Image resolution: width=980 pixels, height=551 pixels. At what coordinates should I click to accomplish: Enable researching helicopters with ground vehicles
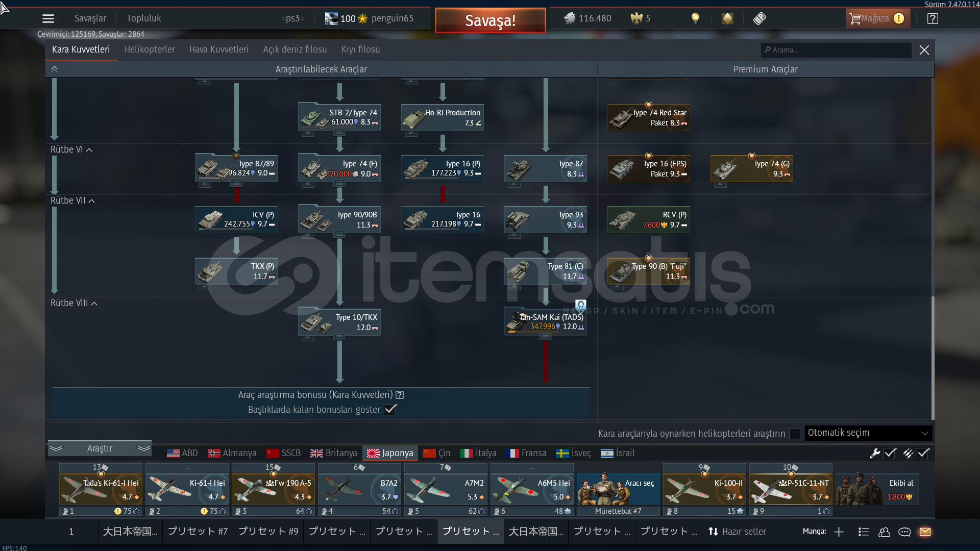click(x=795, y=434)
